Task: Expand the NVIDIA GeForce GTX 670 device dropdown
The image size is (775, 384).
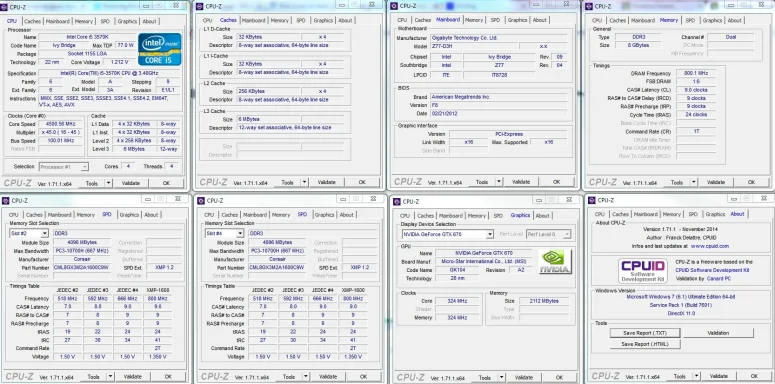Action: click(x=447, y=234)
